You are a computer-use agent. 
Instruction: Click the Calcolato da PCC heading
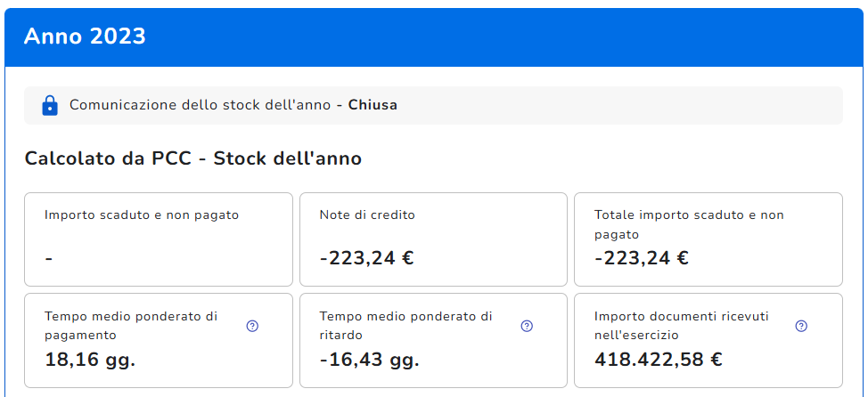pyautogui.click(x=193, y=159)
